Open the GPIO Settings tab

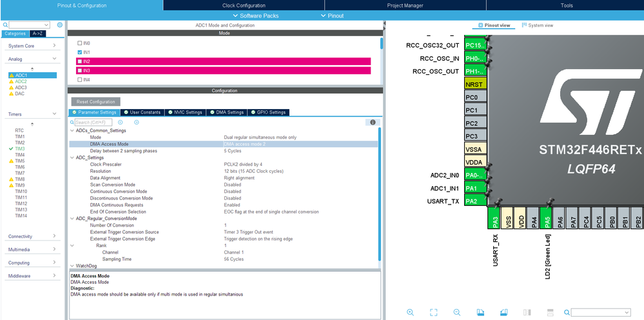coord(268,112)
